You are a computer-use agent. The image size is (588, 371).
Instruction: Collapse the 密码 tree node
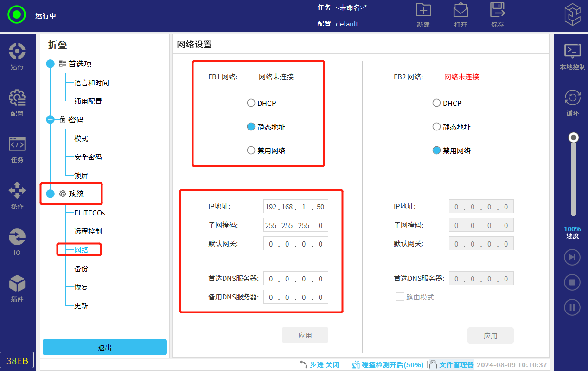[x=50, y=120]
